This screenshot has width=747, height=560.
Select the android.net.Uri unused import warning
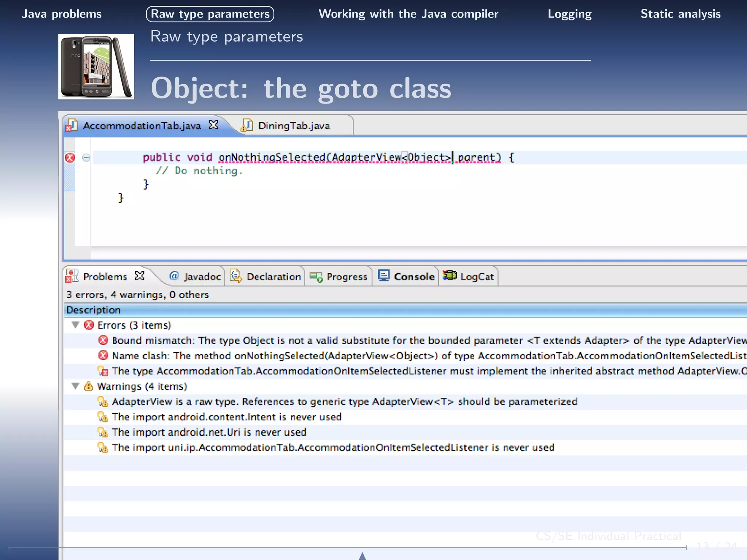coord(406,432)
